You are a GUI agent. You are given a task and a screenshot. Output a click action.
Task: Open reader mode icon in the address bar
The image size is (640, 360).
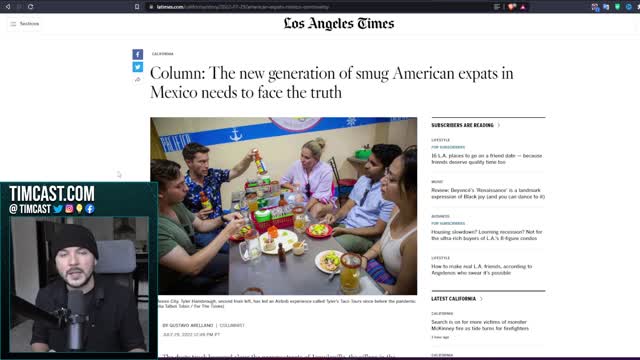click(497, 7)
